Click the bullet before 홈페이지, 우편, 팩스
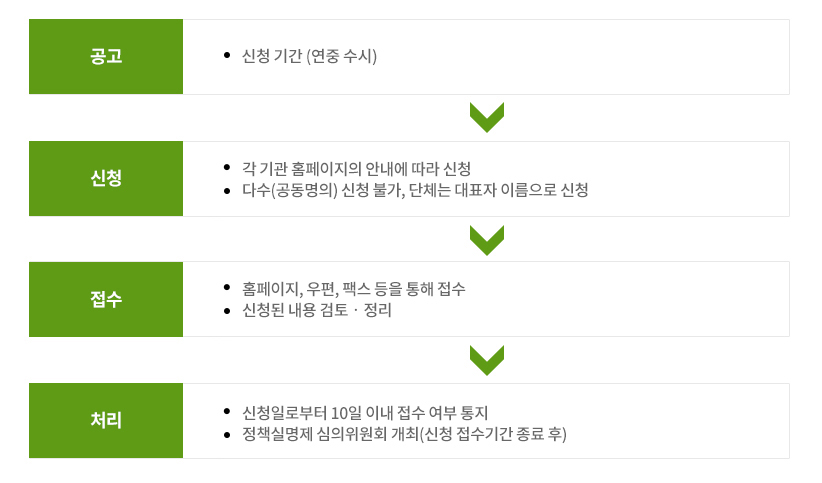Image resolution: width=822 pixels, height=483 pixels. (x=228, y=288)
